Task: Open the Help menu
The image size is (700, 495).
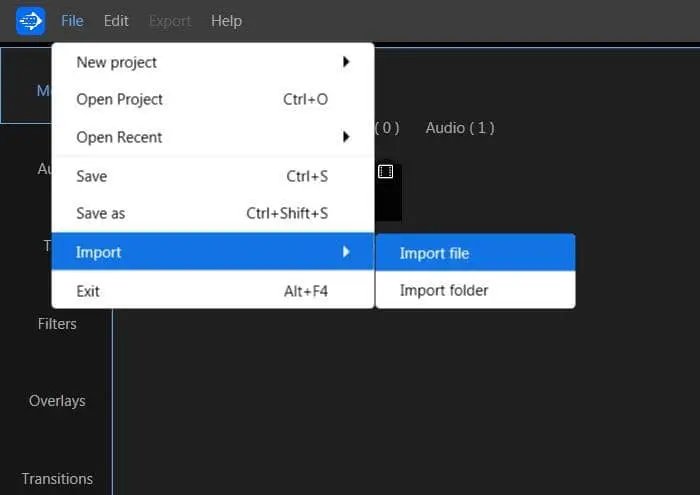Action: [226, 20]
